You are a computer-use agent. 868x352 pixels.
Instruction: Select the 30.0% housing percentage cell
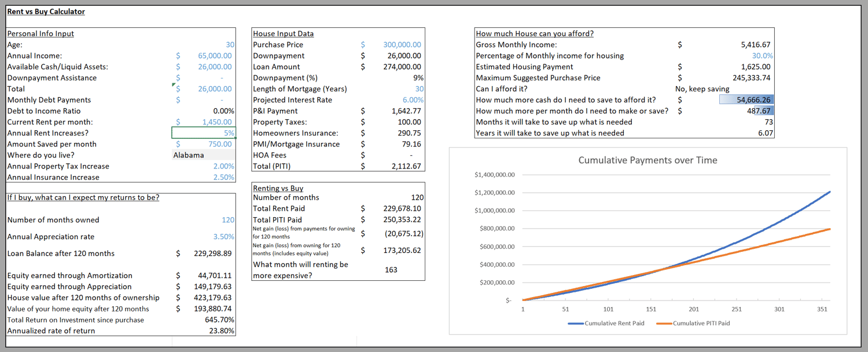tap(746, 56)
